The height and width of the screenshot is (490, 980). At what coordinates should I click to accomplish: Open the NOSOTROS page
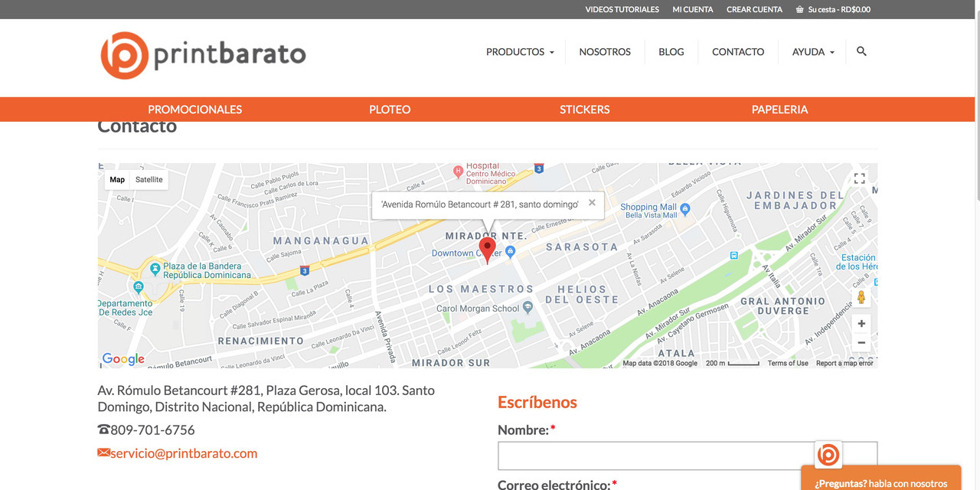coord(605,52)
